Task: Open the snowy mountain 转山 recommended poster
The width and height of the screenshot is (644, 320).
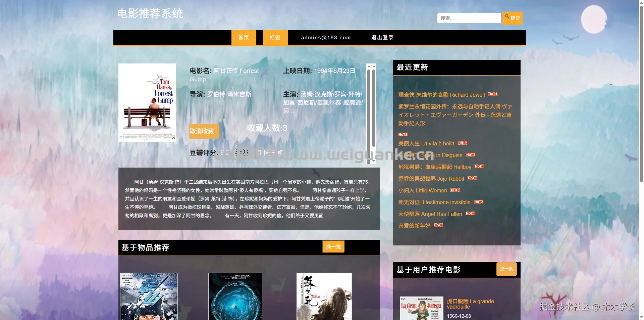Action: pos(149,296)
